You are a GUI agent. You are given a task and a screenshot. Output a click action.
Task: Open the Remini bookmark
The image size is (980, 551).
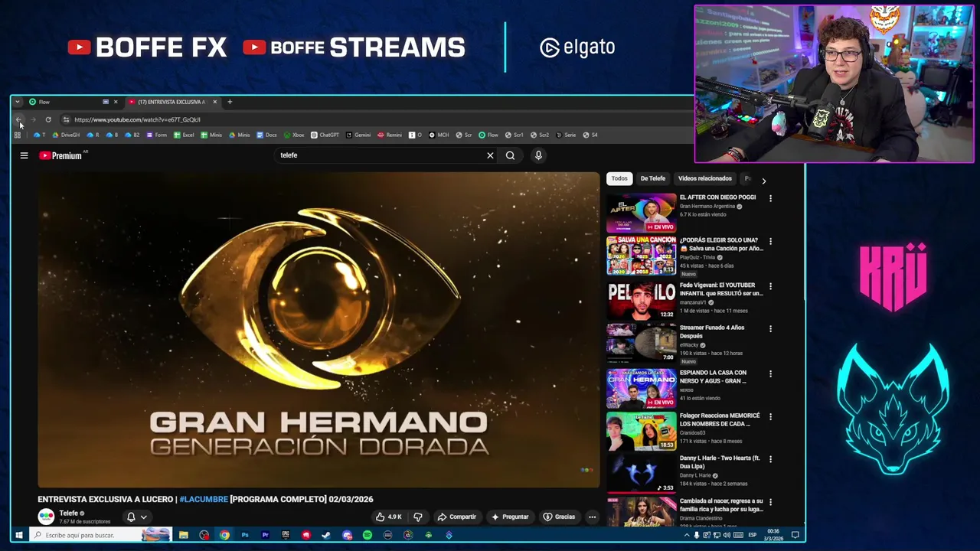click(390, 135)
